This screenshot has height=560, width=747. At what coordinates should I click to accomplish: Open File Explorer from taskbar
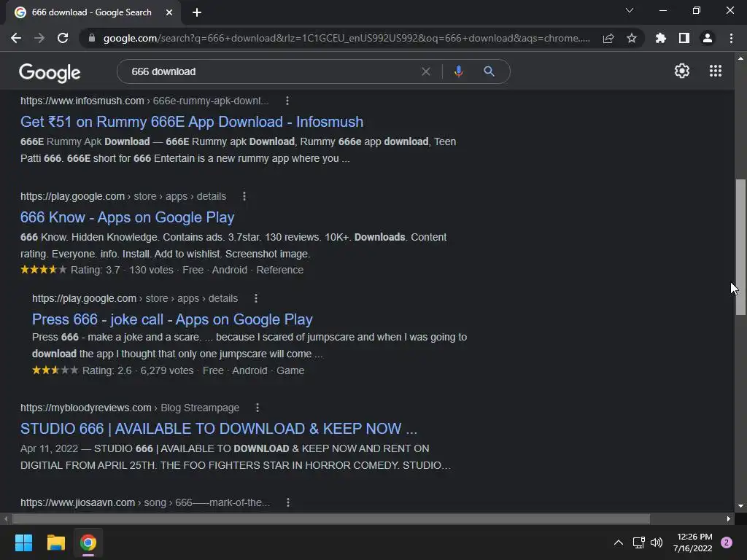[55, 542]
